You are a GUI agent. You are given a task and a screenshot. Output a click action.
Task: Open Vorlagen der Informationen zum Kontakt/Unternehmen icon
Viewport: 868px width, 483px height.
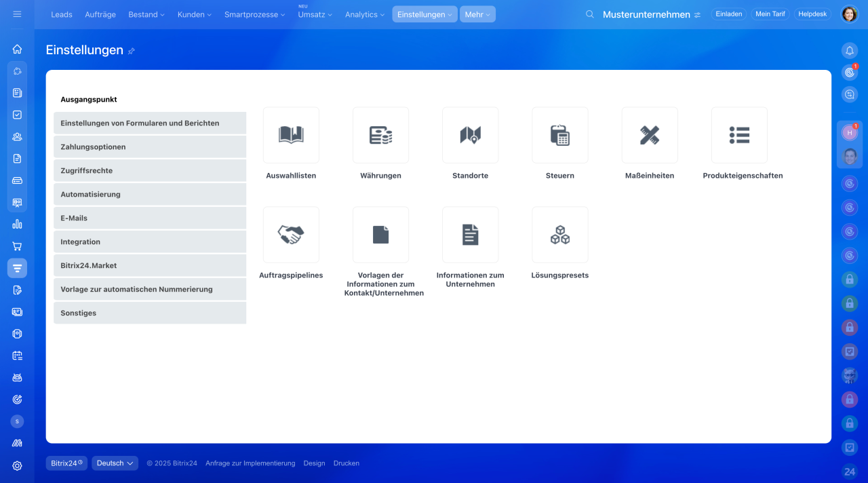coord(380,235)
